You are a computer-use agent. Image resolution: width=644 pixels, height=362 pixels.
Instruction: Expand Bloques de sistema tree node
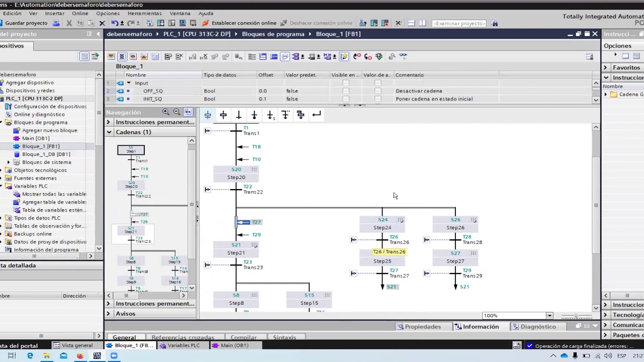tap(8, 162)
